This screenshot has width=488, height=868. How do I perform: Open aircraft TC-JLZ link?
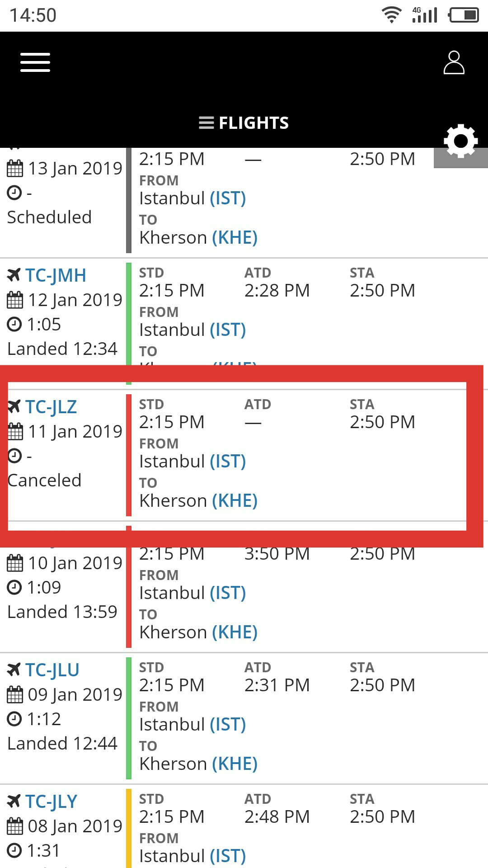(51, 407)
